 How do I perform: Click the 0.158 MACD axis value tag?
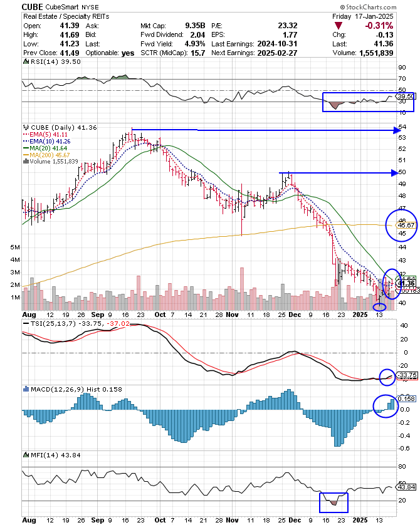point(407,398)
